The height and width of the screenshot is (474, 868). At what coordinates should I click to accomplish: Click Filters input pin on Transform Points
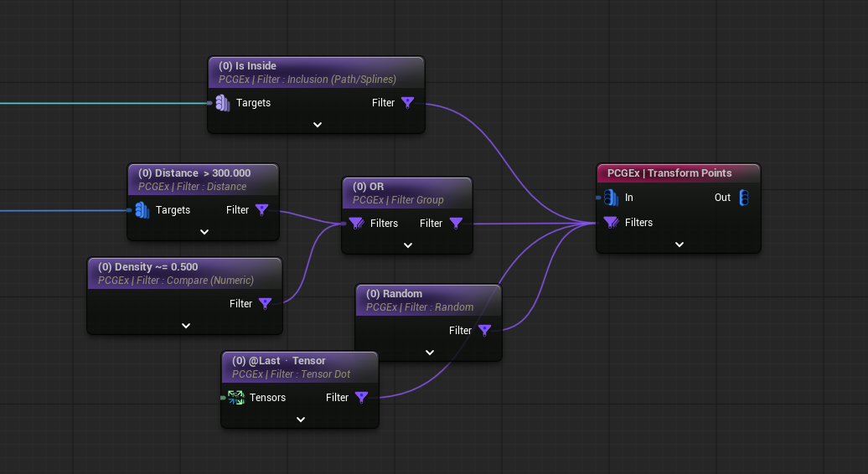point(612,223)
